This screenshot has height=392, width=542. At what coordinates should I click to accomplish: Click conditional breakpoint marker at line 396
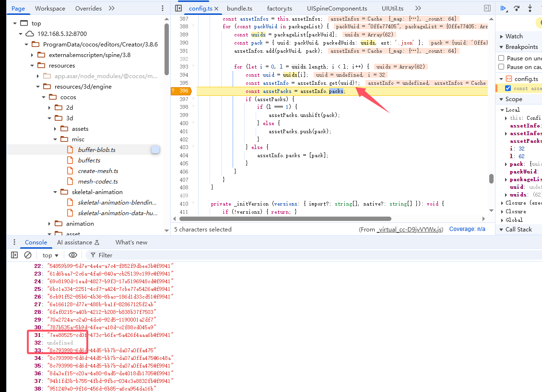(181, 91)
